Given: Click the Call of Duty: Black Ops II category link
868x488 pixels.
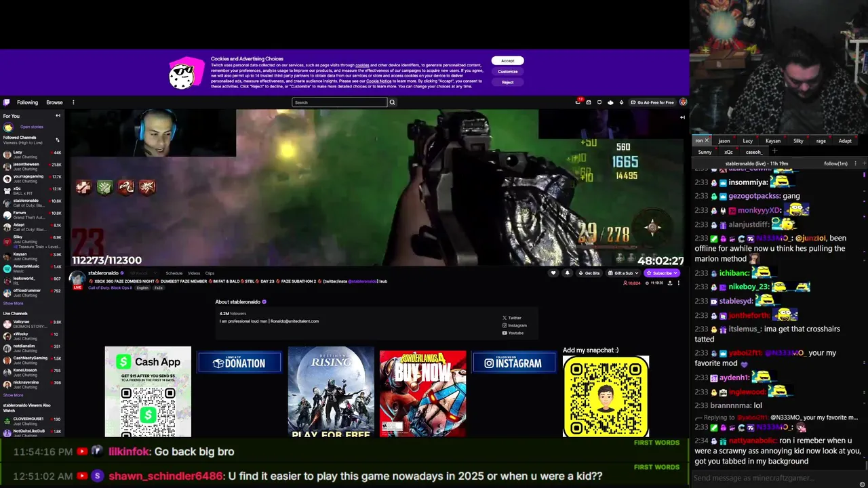Looking at the screenshot, I should (x=110, y=288).
